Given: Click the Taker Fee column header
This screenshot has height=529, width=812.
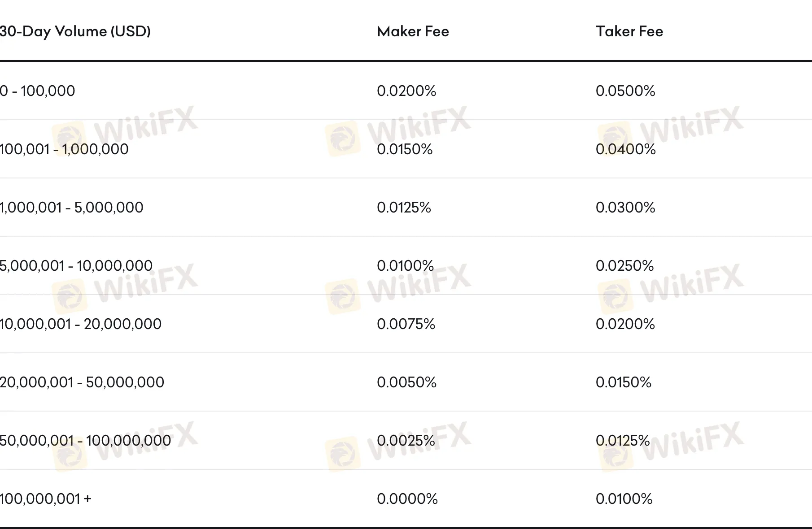Looking at the screenshot, I should (x=629, y=31).
